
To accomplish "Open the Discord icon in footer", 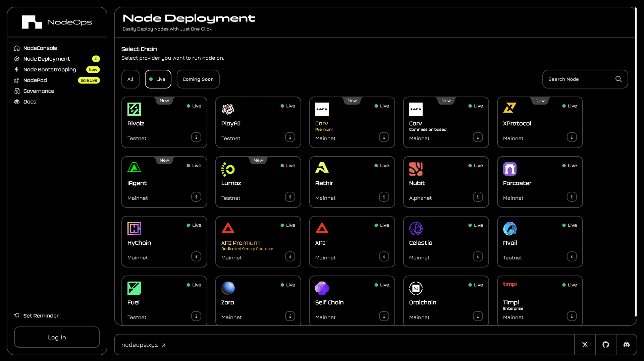I will pos(627,345).
